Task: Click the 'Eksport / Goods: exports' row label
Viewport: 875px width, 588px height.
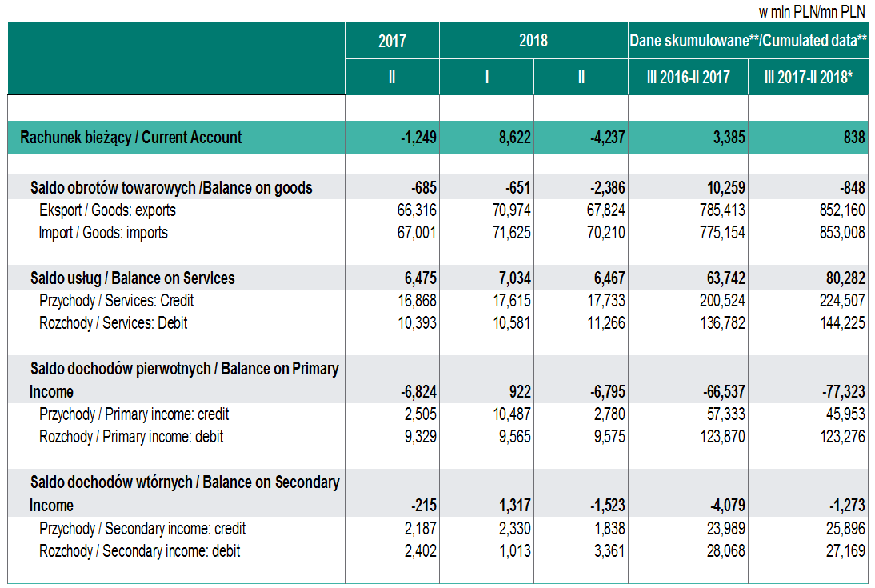Action: [107, 210]
